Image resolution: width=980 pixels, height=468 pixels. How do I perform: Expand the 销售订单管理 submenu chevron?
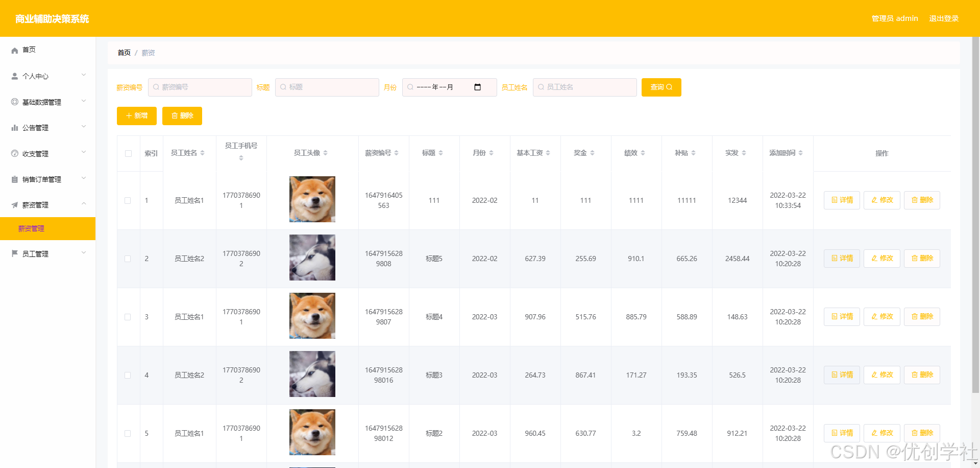point(84,178)
